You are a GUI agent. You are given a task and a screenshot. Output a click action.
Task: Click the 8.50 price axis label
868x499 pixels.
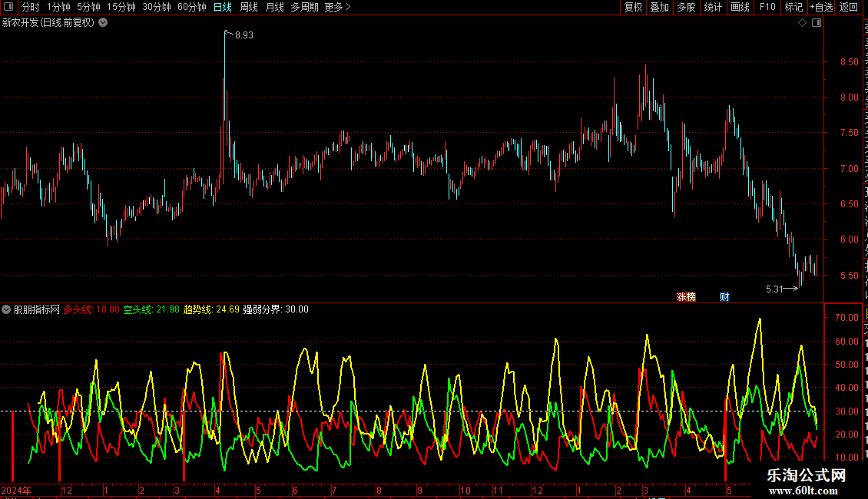coord(849,62)
